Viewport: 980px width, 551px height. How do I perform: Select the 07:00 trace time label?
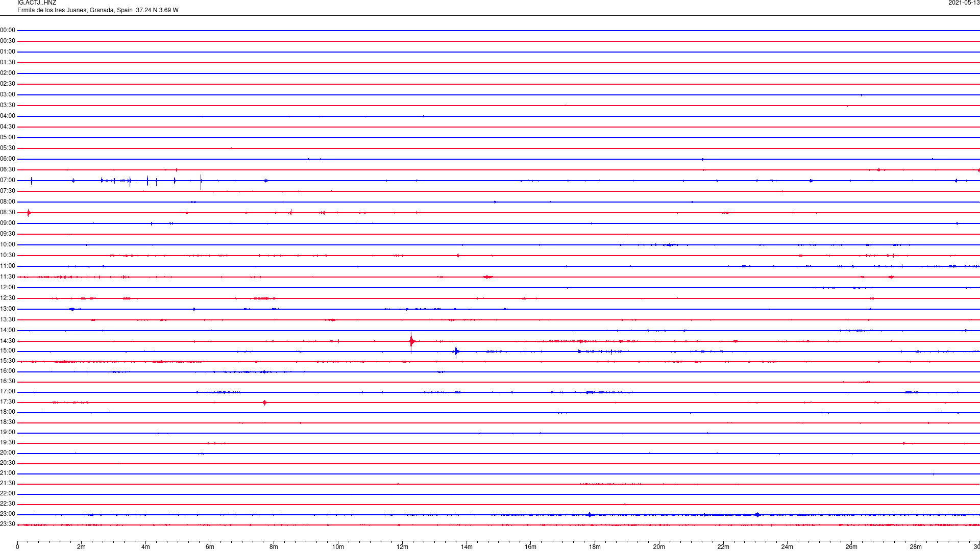pos(8,181)
